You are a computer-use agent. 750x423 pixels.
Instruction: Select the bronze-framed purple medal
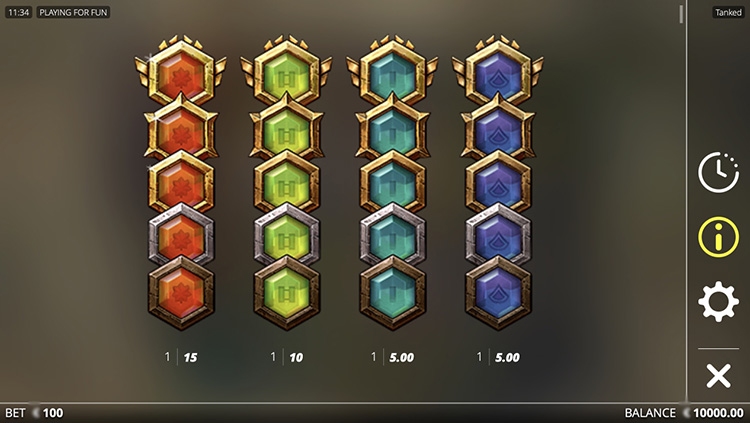[x=498, y=293]
